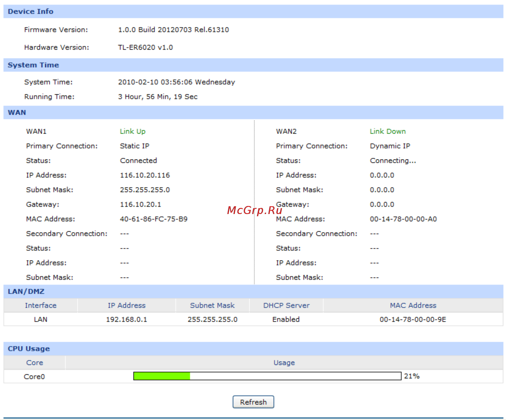This screenshot has height=420, width=506.
Task: Click the Usage column header
Action: tap(284, 363)
